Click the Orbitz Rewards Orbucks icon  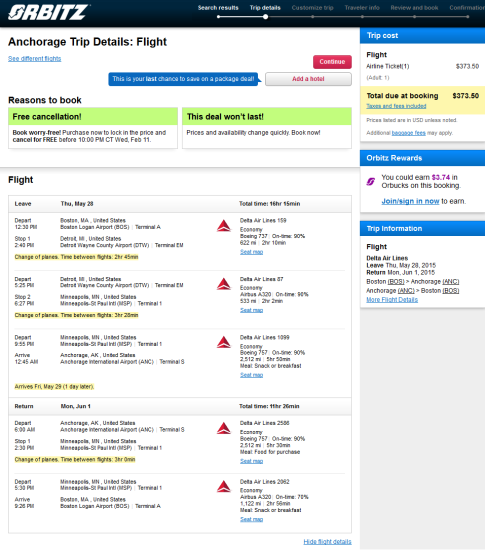point(371,181)
